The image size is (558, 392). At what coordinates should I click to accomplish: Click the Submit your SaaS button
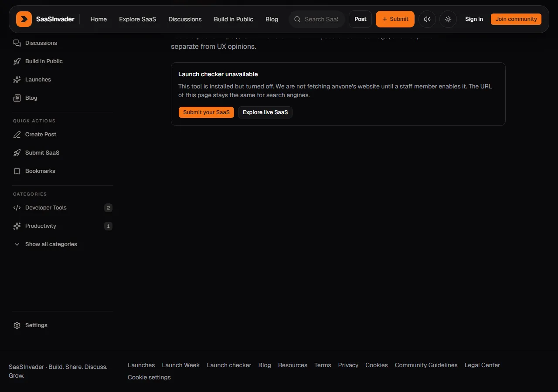click(206, 112)
